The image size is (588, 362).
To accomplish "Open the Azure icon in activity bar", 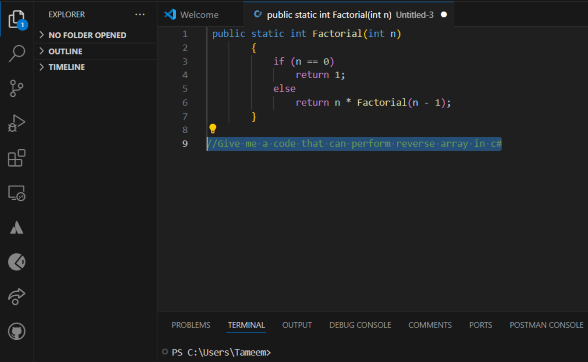I will pyautogui.click(x=16, y=228).
